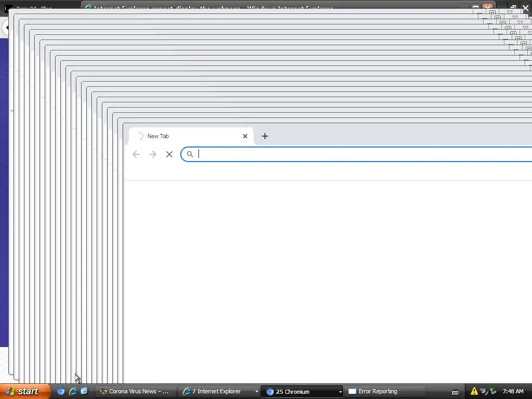Switch to the Error Reporting taskbar item
The image size is (532, 399).
pos(385,392)
